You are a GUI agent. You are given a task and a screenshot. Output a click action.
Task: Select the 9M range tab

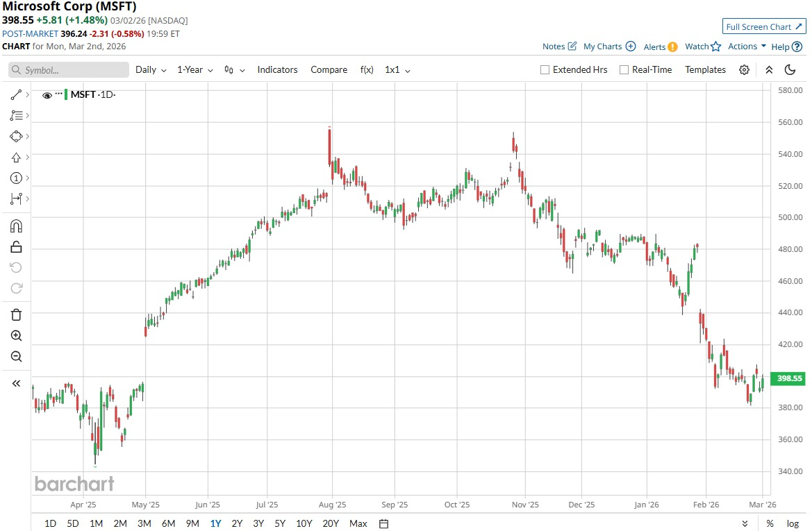[x=192, y=524]
